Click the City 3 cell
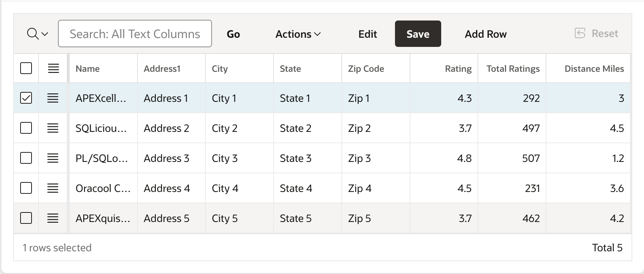 pyautogui.click(x=239, y=158)
